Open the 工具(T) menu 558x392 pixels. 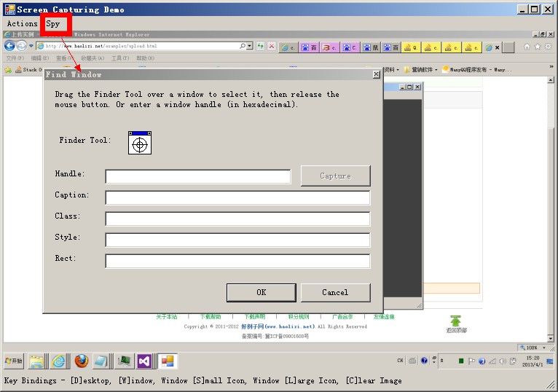[x=120, y=58]
